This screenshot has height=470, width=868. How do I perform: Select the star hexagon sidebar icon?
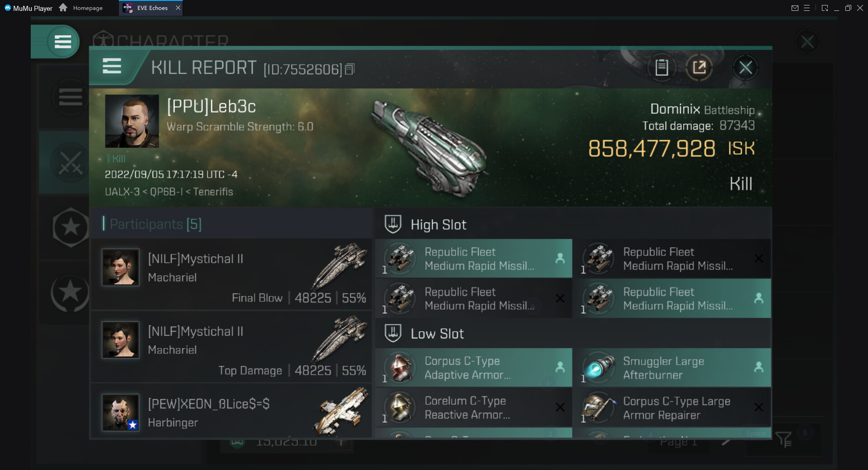pyautogui.click(x=70, y=227)
